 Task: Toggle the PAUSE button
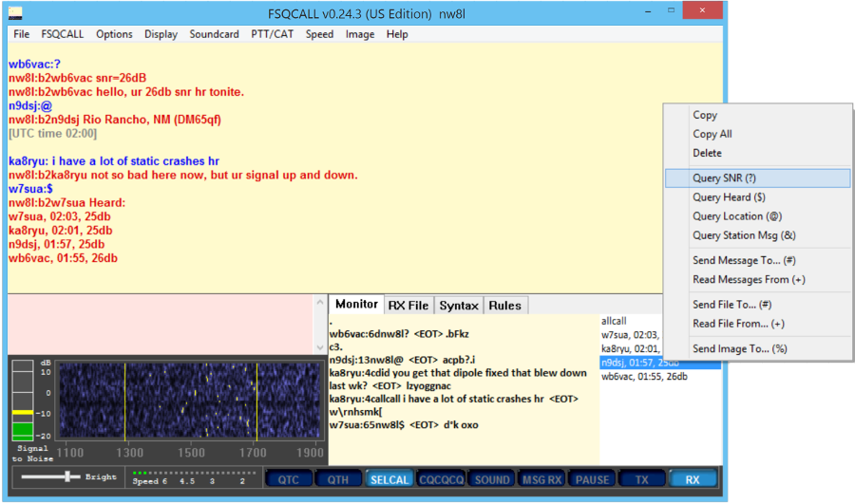592,479
